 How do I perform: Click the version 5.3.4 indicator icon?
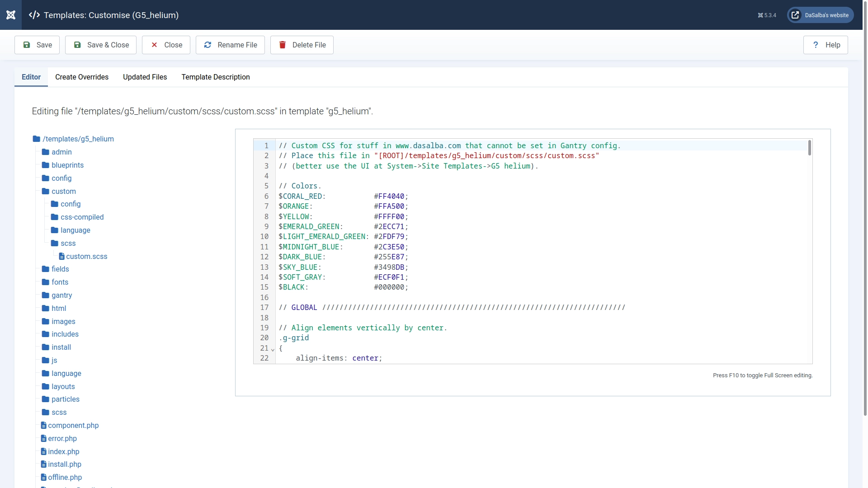[760, 15]
